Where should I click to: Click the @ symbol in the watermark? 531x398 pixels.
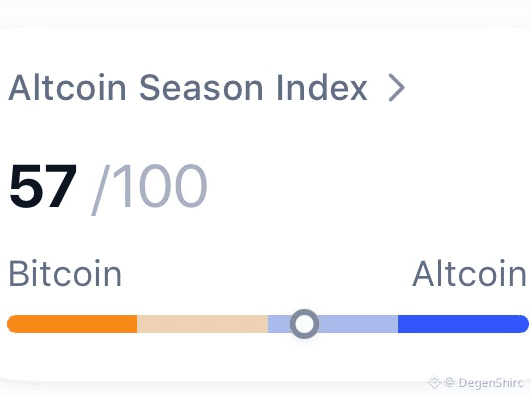point(449,382)
